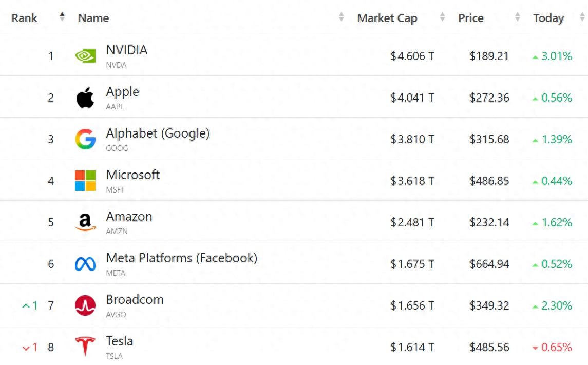The image size is (588, 365).
Task: Click the Microsoft logo icon
Action: tap(85, 181)
